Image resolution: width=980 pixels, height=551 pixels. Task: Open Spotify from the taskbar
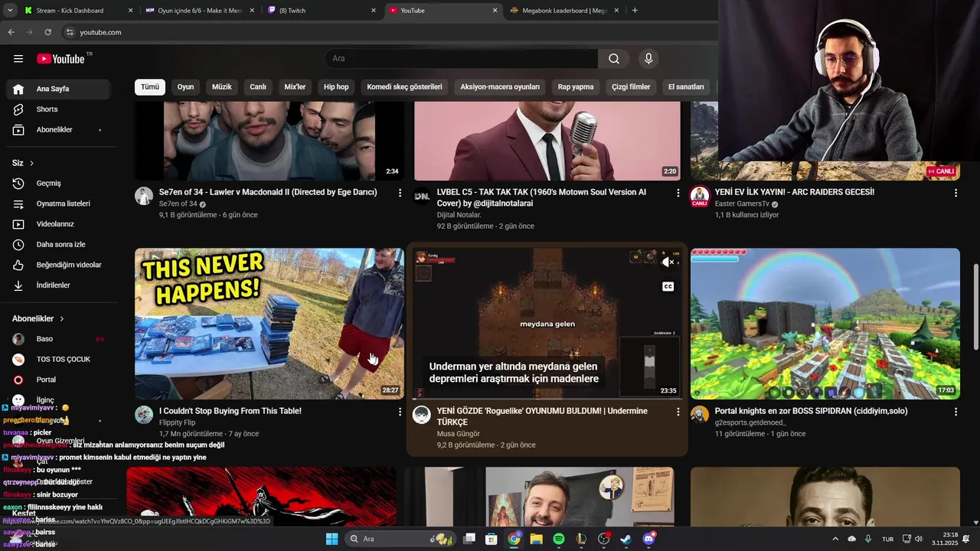[x=559, y=539]
